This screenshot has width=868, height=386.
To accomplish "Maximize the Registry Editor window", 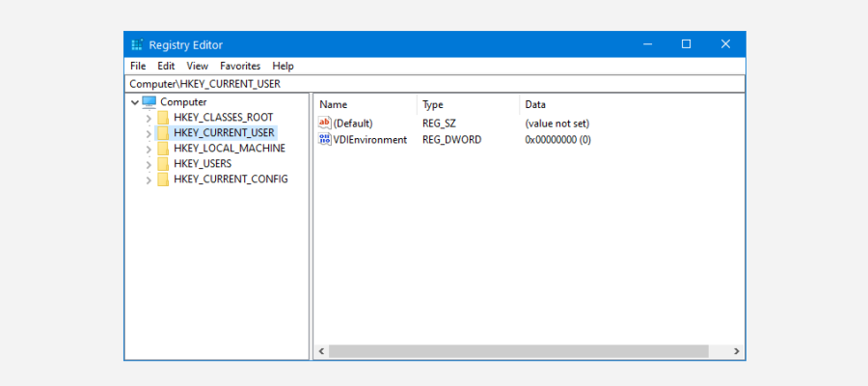I will [x=686, y=44].
